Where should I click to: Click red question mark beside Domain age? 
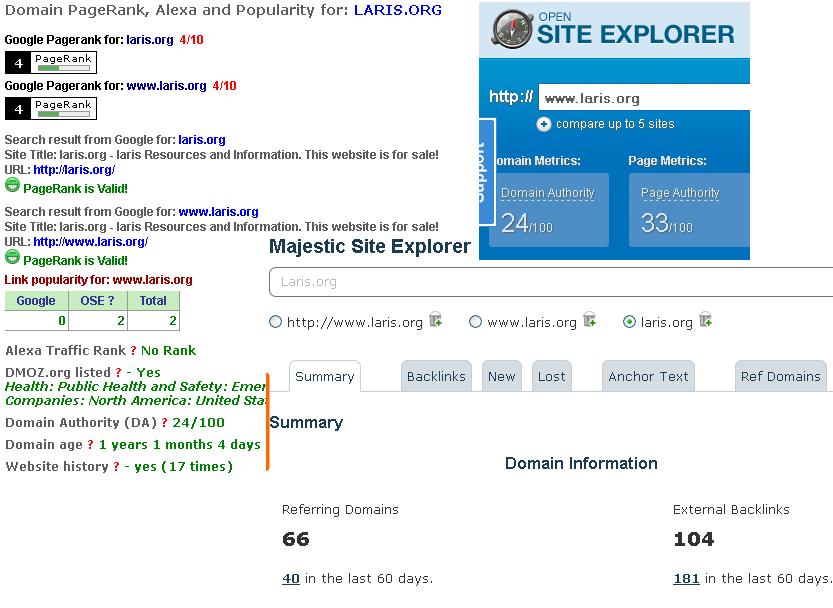point(90,445)
